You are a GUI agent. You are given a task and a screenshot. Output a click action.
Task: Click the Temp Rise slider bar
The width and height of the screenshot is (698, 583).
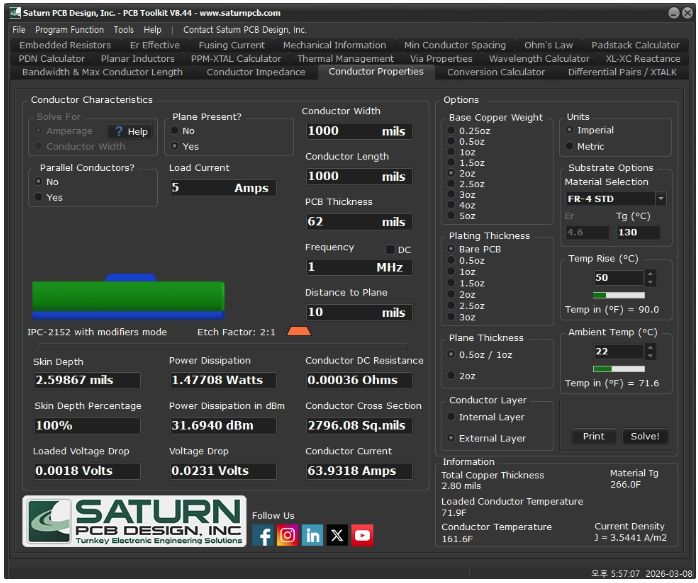619,295
